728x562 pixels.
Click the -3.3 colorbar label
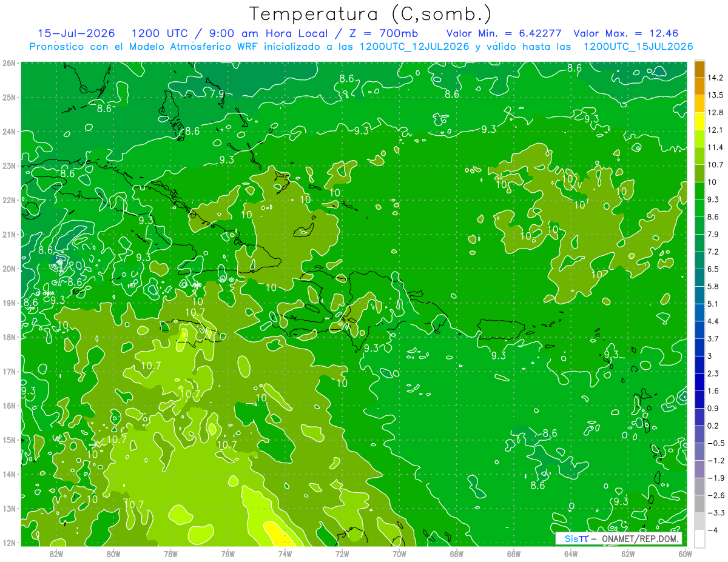coord(715,513)
